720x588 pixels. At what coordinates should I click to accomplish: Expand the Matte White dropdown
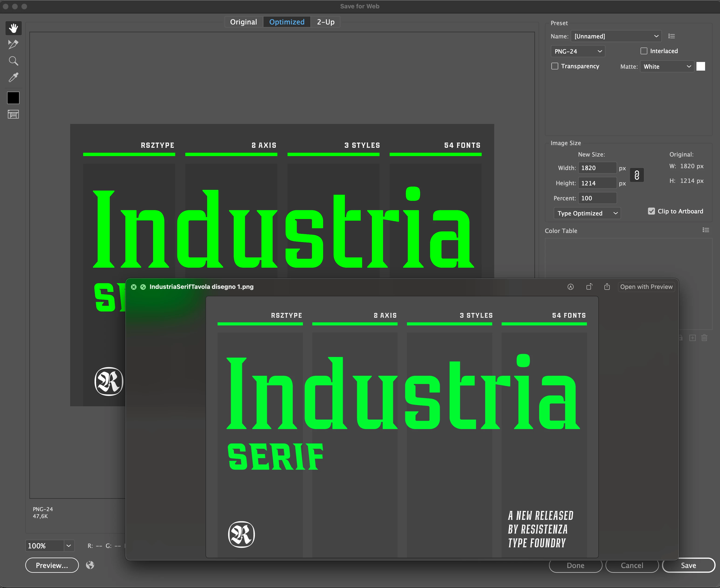pyautogui.click(x=666, y=67)
